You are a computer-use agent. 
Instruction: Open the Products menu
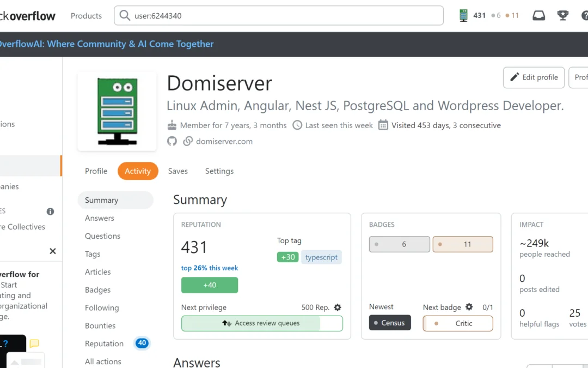86,16
